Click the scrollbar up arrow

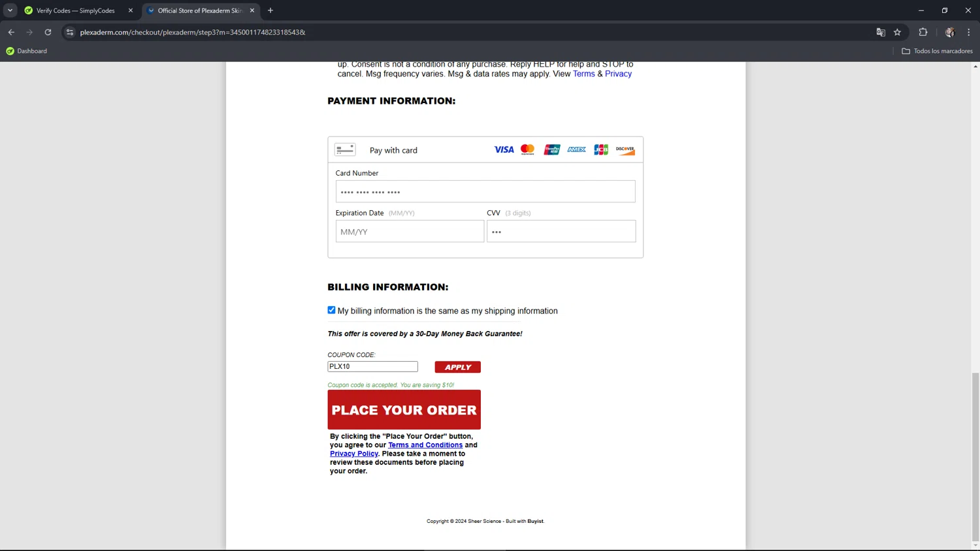[x=975, y=66]
